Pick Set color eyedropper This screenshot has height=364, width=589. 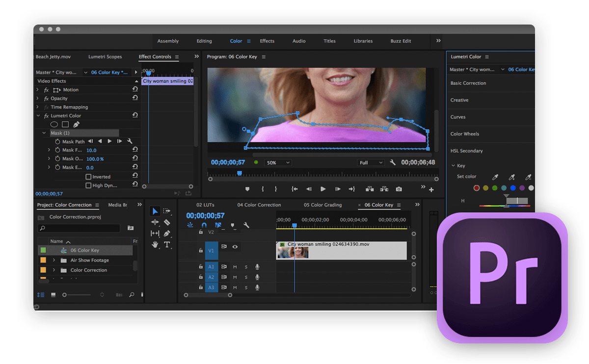click(495, 177)
